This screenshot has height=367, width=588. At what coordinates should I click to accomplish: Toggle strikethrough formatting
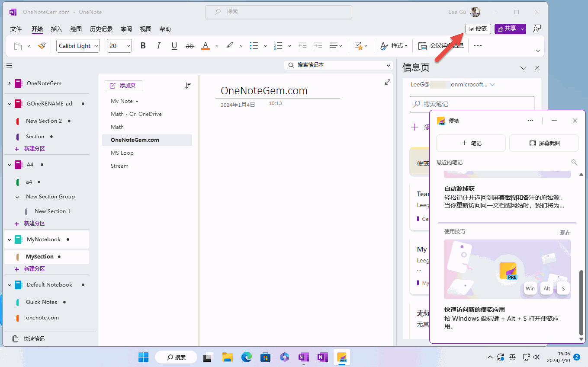coord(190,46)
